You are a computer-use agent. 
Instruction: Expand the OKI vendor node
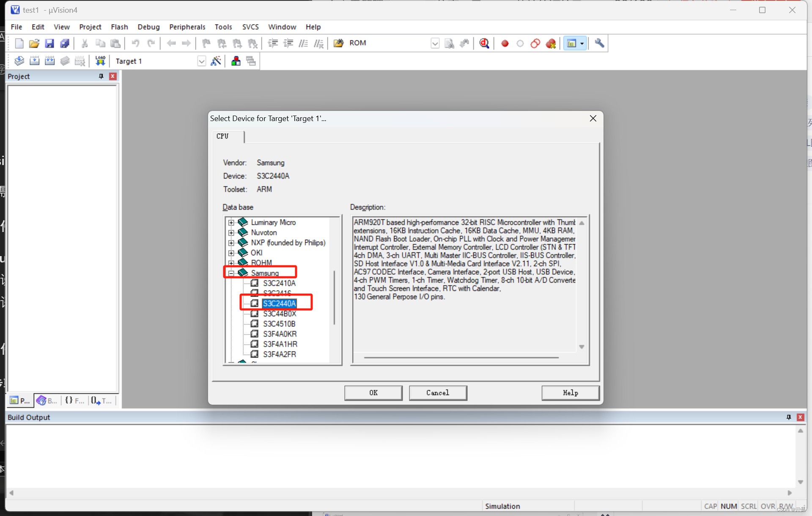pos(231,253)
